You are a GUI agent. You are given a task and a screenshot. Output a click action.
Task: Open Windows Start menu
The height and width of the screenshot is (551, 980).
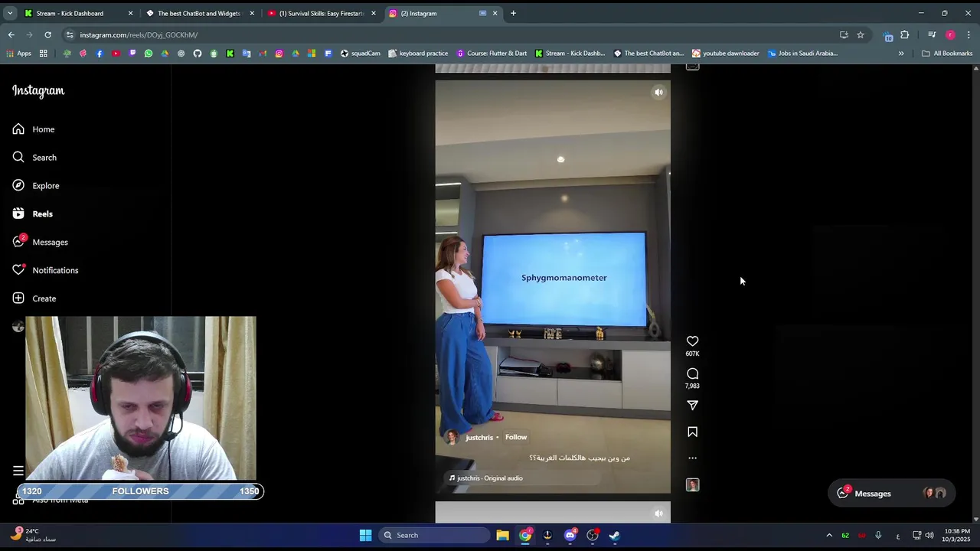coord(365,535)
